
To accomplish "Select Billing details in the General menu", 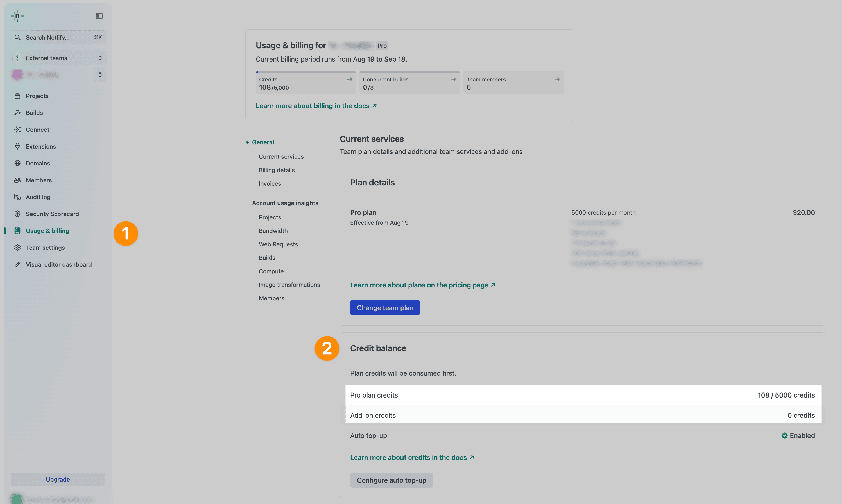I will [x=277, y=170].
